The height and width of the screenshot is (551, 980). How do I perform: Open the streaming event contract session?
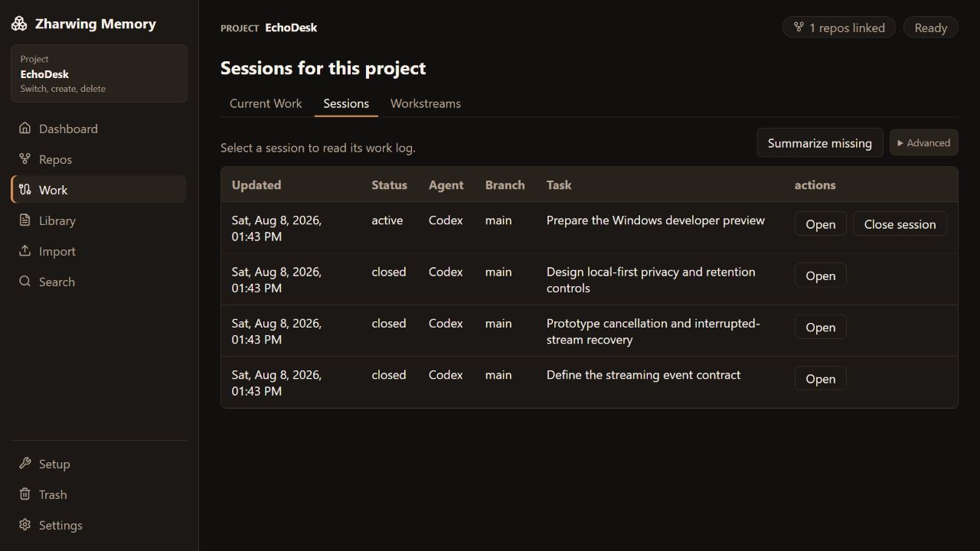[820, 378]
